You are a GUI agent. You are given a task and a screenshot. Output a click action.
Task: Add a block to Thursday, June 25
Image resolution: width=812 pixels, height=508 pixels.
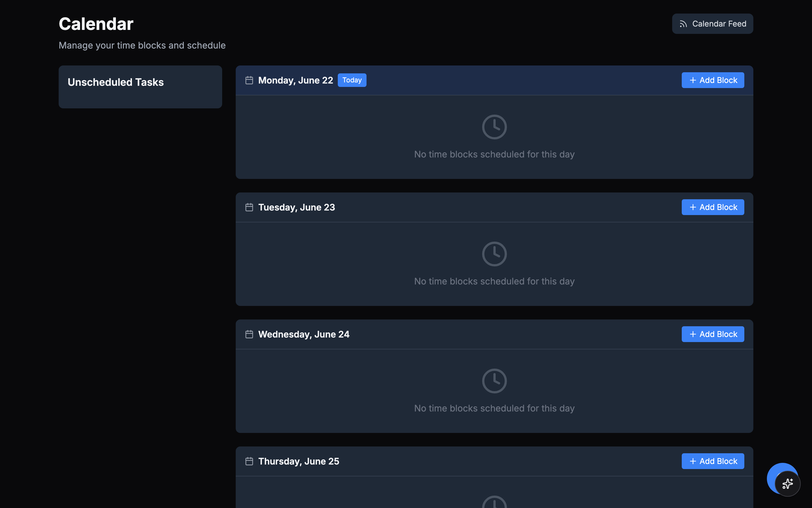[x=713, y=461]
